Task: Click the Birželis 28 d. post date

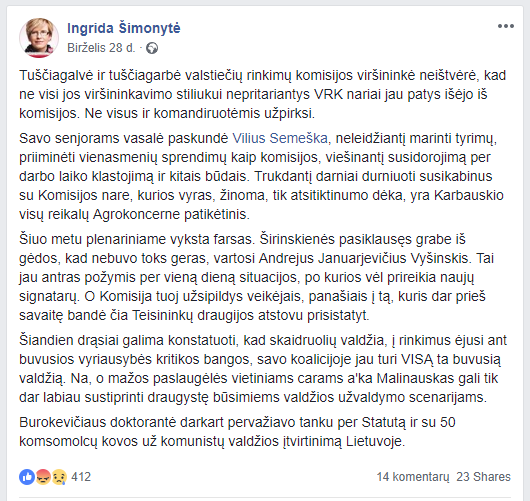Action: coord(101,48)
